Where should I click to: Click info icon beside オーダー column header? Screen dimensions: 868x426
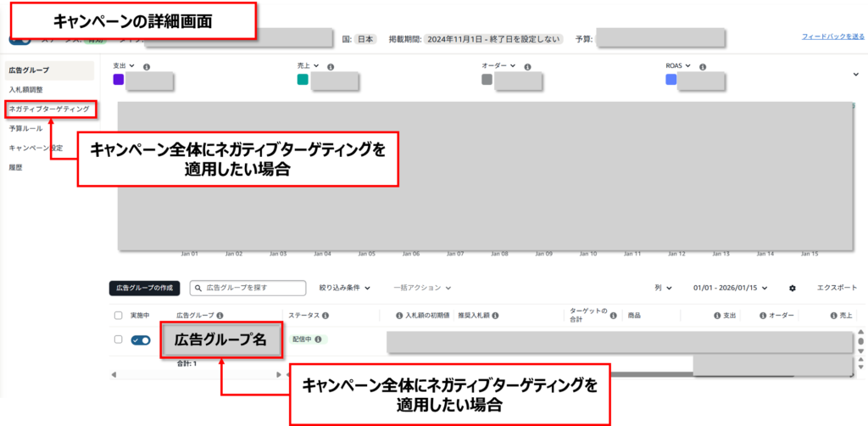click(762, 315)
